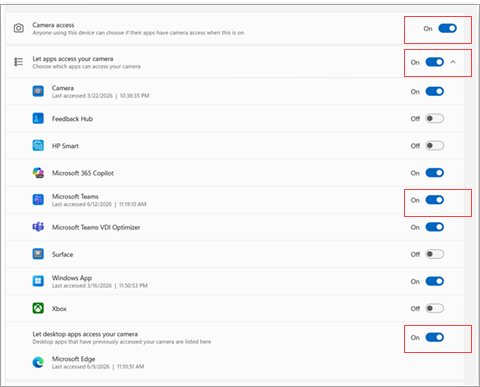Toggle Let apps access your camera switch
This screenshot has width=480, height=387.
435,62
